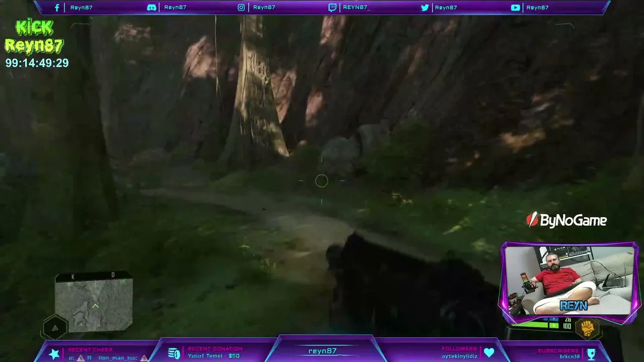Click the Followers label
Screen dimensions: 644x362
pyautogui.click(x=459, y=349)
